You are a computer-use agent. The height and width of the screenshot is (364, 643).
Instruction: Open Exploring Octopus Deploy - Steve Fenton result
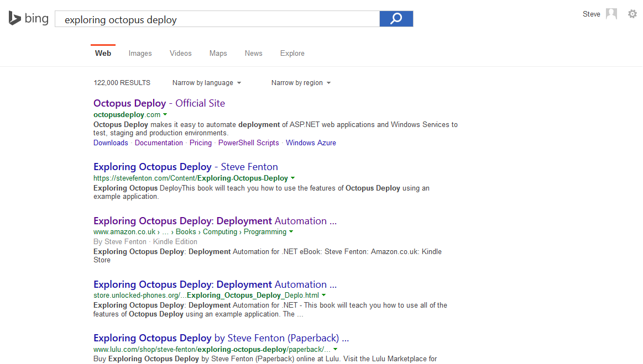[186, 167]
